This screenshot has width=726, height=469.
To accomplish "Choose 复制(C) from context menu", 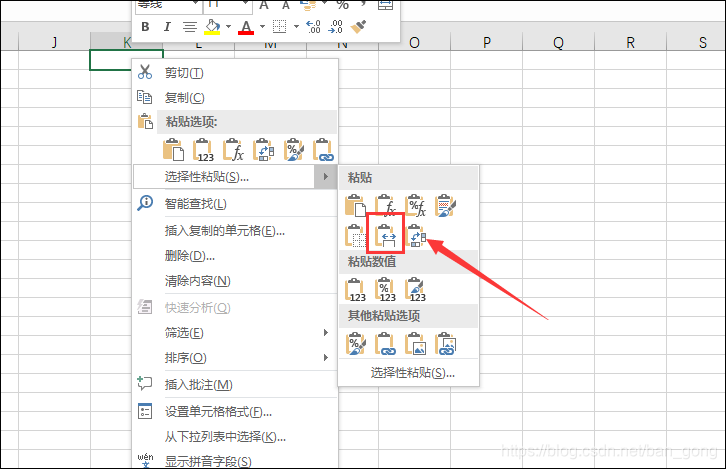I will 236,98.
